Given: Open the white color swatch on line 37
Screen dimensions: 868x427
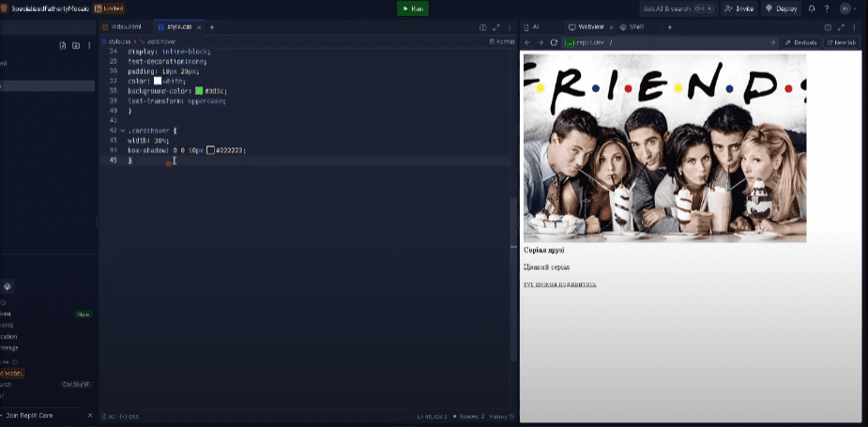Looking at the screenshot, I should click(x=158, y=81).
